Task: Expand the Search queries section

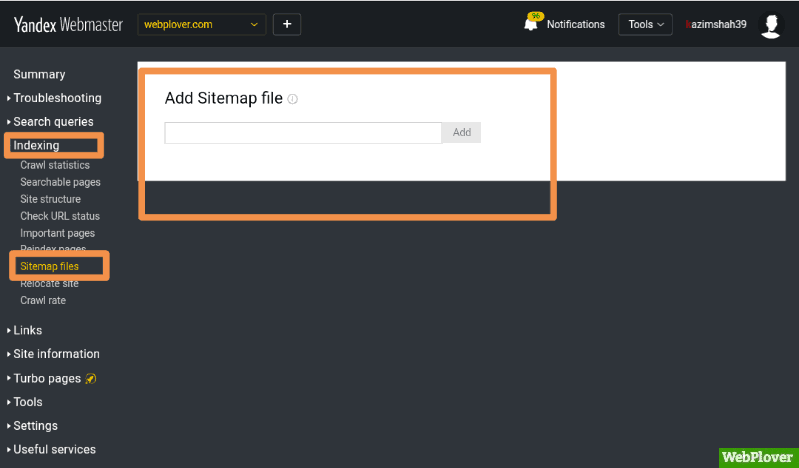Action: tap(53, 122)
